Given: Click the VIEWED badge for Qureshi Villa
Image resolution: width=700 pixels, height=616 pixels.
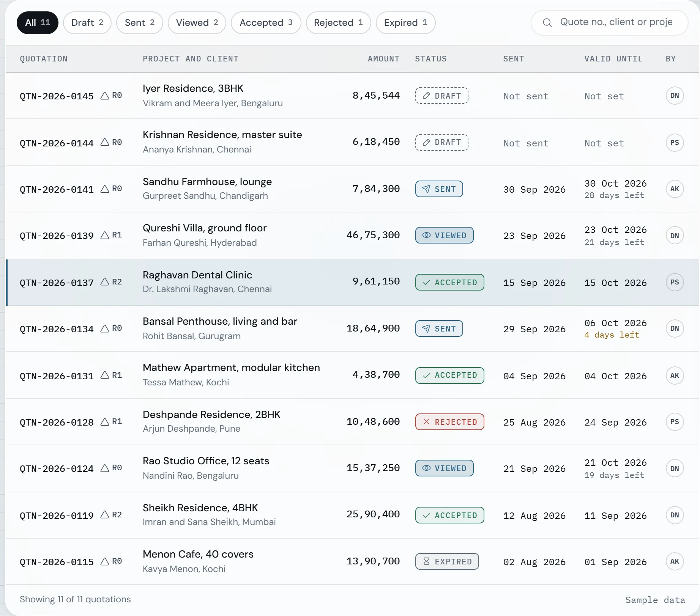Looking at the screenshot, I should [445, 235].
